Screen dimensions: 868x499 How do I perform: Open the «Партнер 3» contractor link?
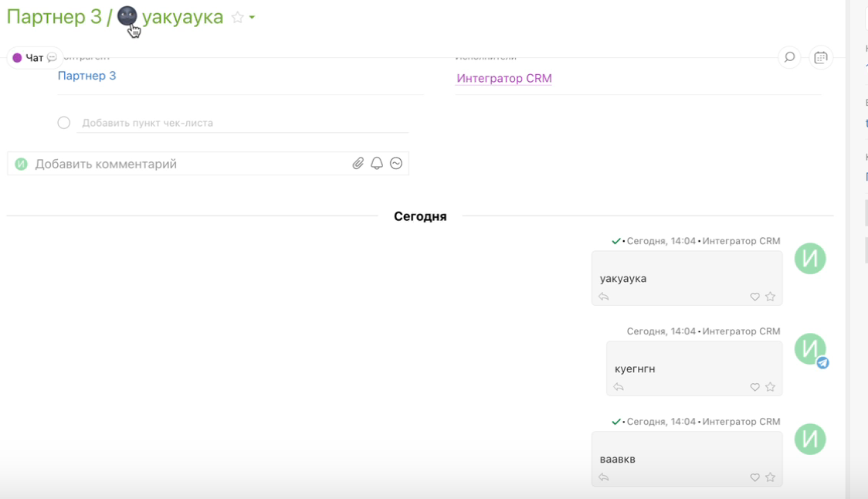[86, 76]
